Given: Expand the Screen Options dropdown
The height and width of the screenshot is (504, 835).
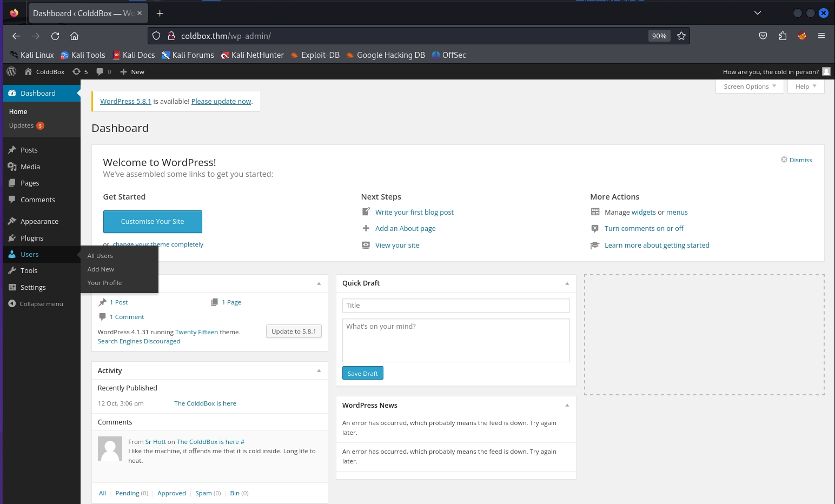Looking at the screenshot, I should click(749, 87).
